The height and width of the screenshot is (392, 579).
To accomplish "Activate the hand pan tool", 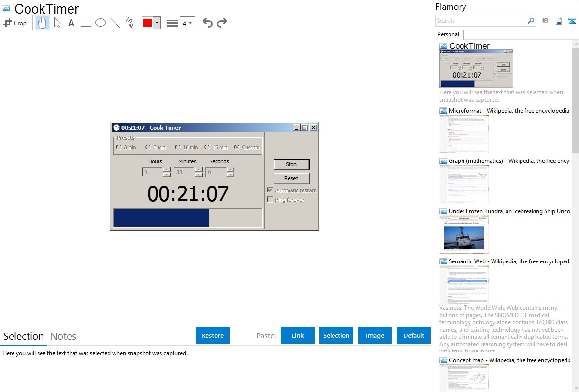I will pyautogui.click(x=43, y=23).
